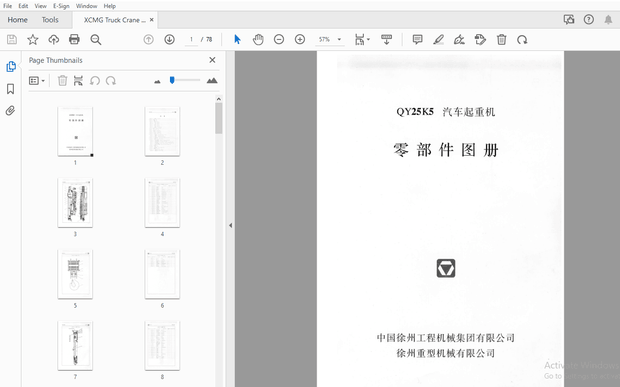Open the share/chat review icon at top right
The height and width of the screenshot is (387, 620).
(x=569, y=19)
